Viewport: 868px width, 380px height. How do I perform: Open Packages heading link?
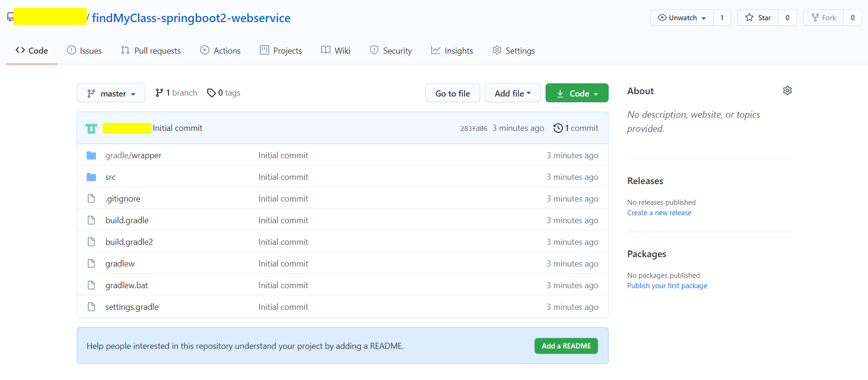647,254
